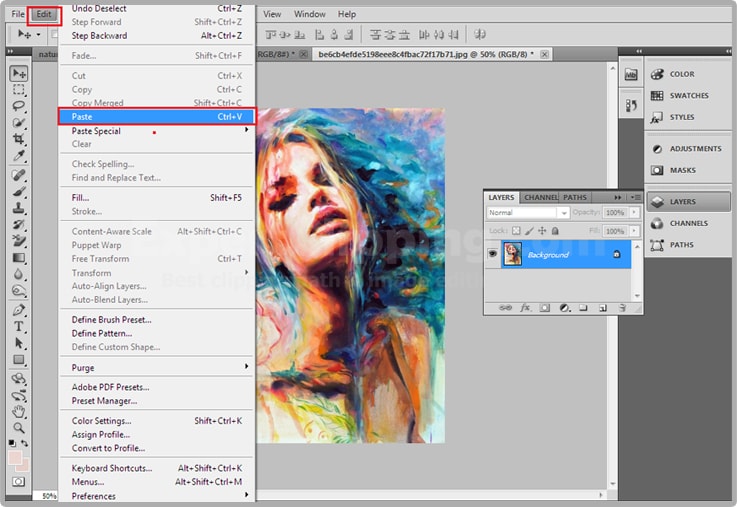Expand the Preferences submenu
The image size is (737, 507).
(x=247, y=494)
